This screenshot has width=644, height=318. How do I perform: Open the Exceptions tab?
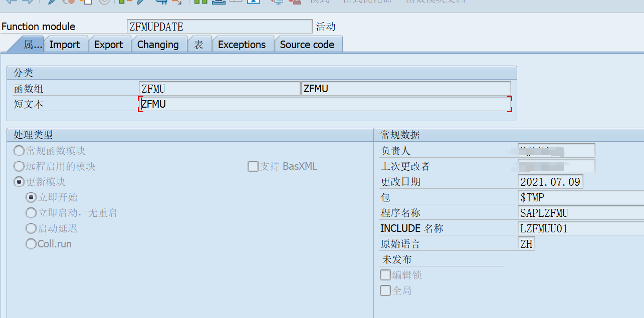243,44
